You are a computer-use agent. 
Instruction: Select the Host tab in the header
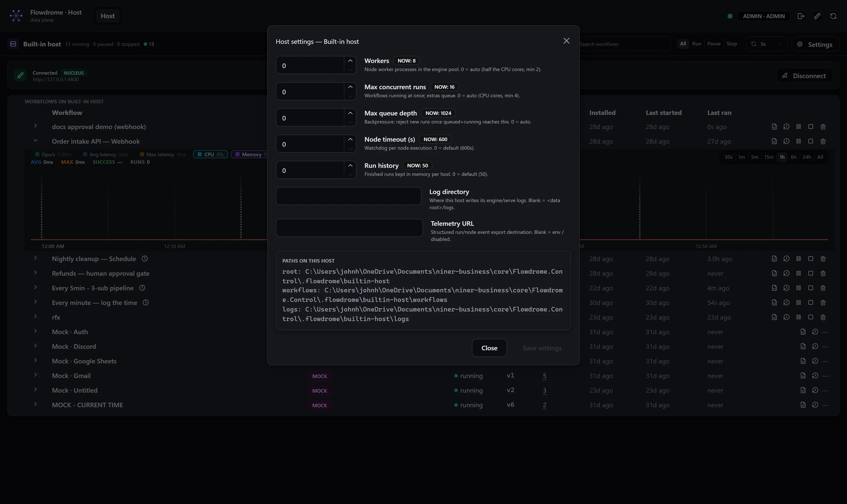pos(108,16)
